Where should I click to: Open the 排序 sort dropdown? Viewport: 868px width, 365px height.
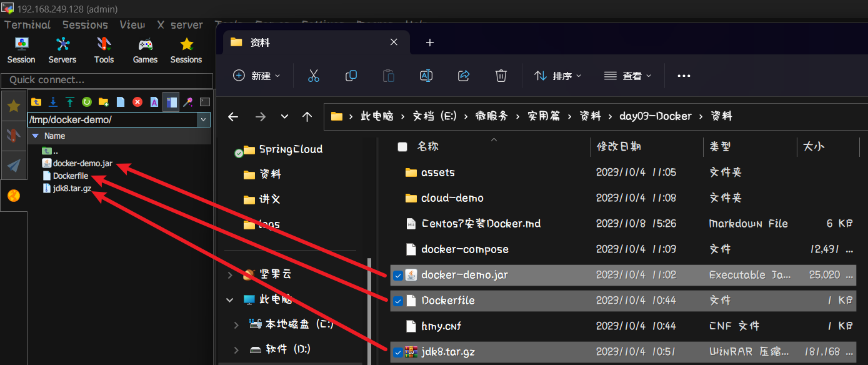tap(557, 76)
